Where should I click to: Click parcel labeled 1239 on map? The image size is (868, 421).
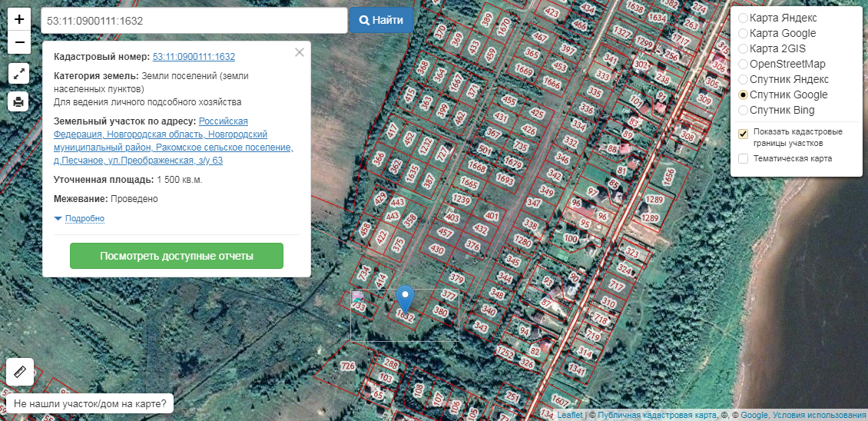click(461, 199)
